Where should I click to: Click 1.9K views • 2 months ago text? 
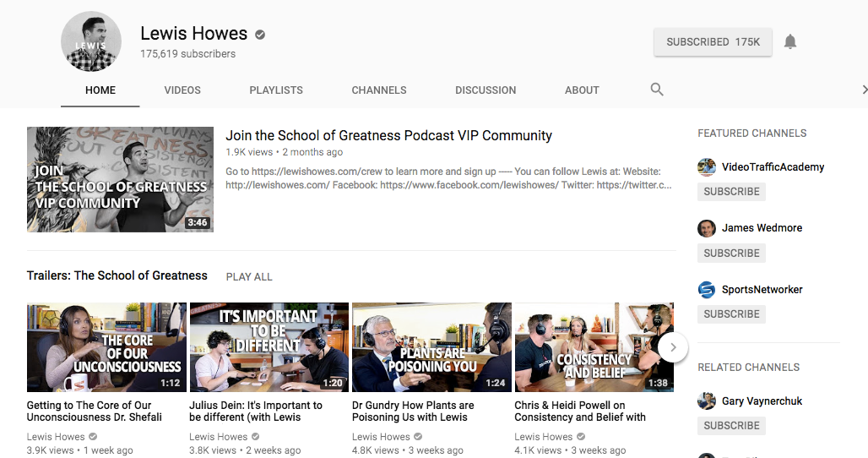coord(284,152)
